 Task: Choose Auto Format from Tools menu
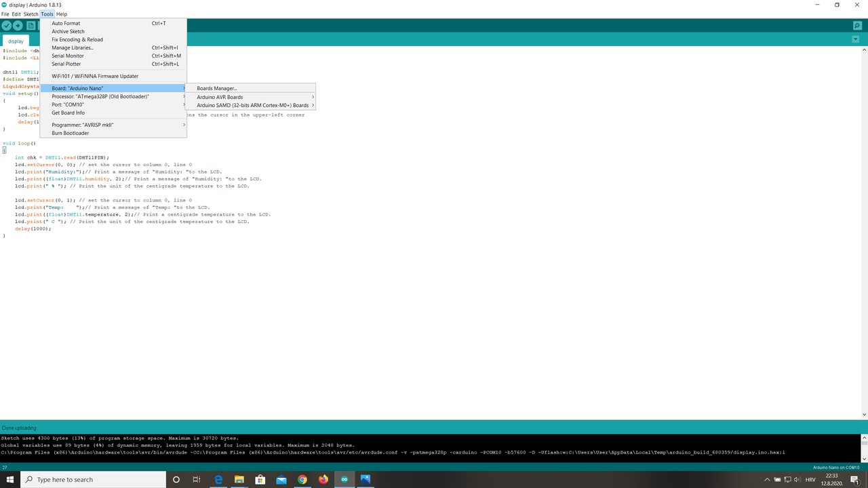click(113, 23)
